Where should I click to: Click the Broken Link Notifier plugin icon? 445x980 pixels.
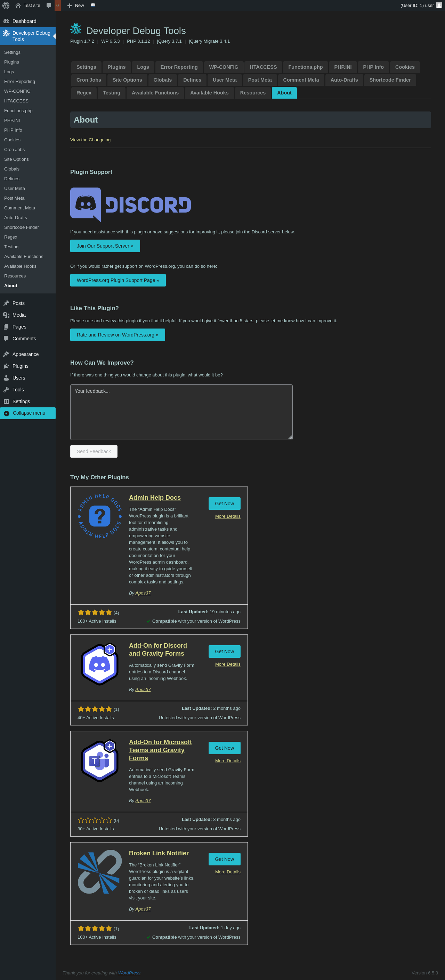[x=99, y=872]
